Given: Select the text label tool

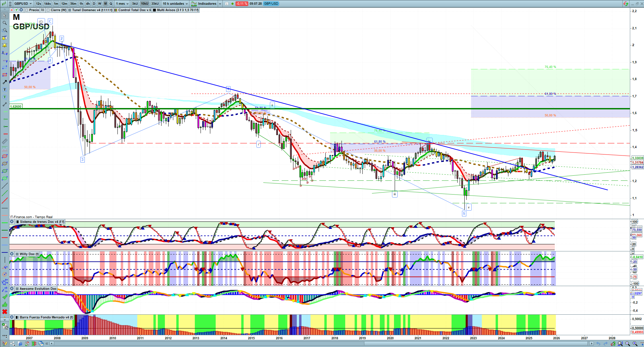Looking at the screenshot, I should click(x=5, y=90).
